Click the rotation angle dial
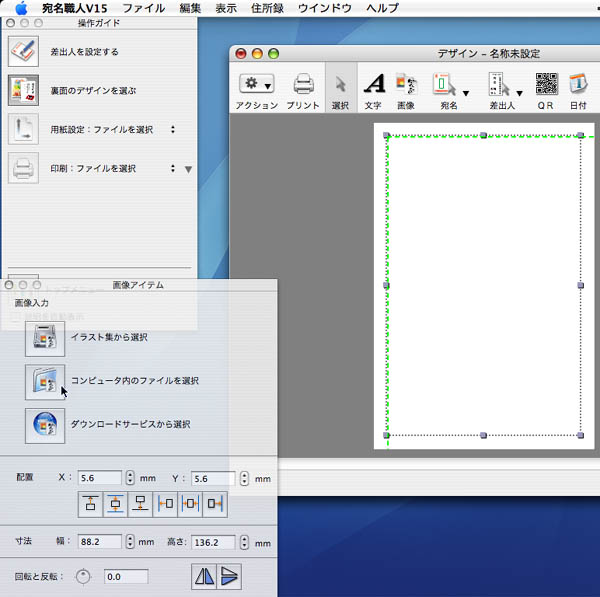Screen dimensions: 600x597 pos(83,576)
